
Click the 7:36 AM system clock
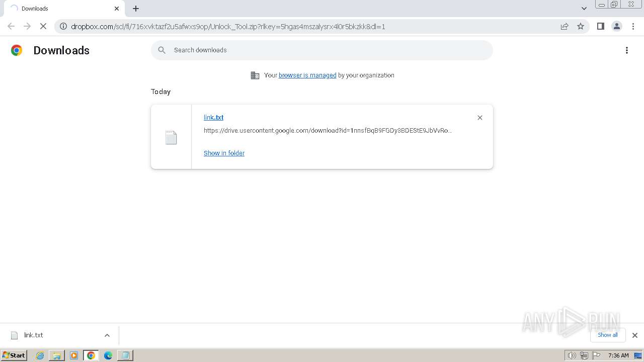click(x=618, y=355)
